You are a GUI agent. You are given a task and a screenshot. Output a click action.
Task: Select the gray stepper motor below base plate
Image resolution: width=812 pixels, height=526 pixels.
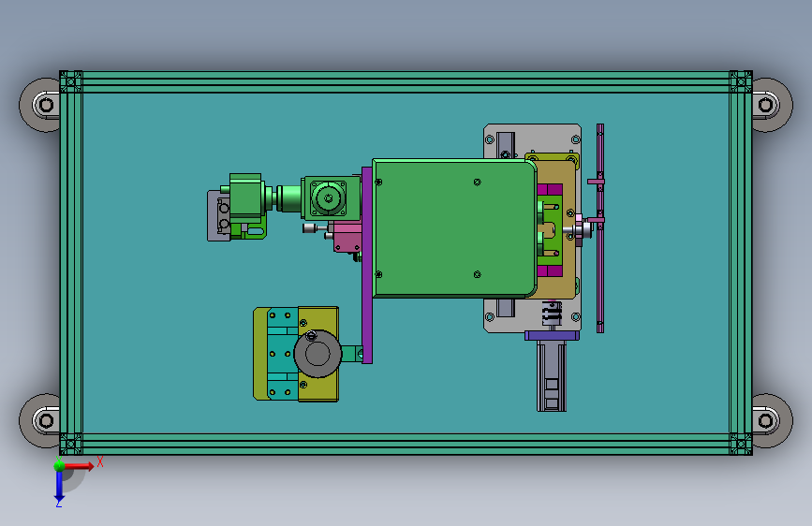coord(552,376)
